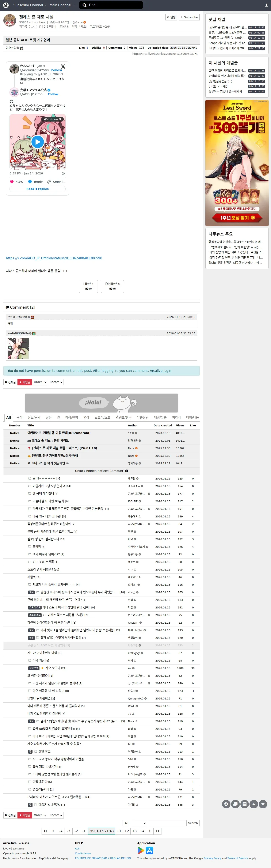Viewport: 271px width, 868px height.
Task: Open upper Recom dropdown above article list
Action: (x=56, y=382)
